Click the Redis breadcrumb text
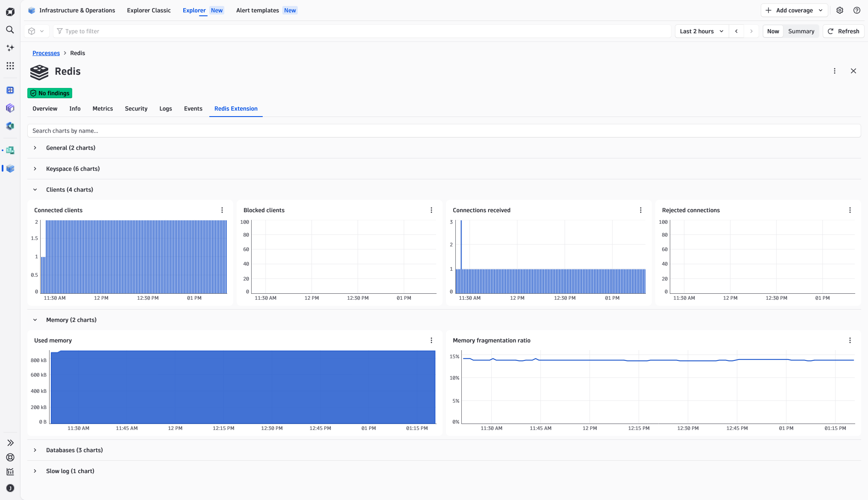 tap(77, 53)
